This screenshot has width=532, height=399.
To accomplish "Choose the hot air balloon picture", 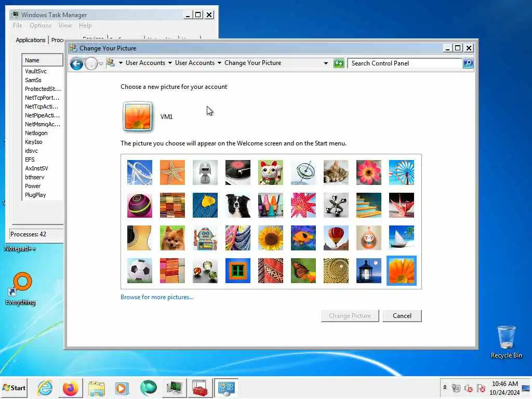I will tap(336, 238).
